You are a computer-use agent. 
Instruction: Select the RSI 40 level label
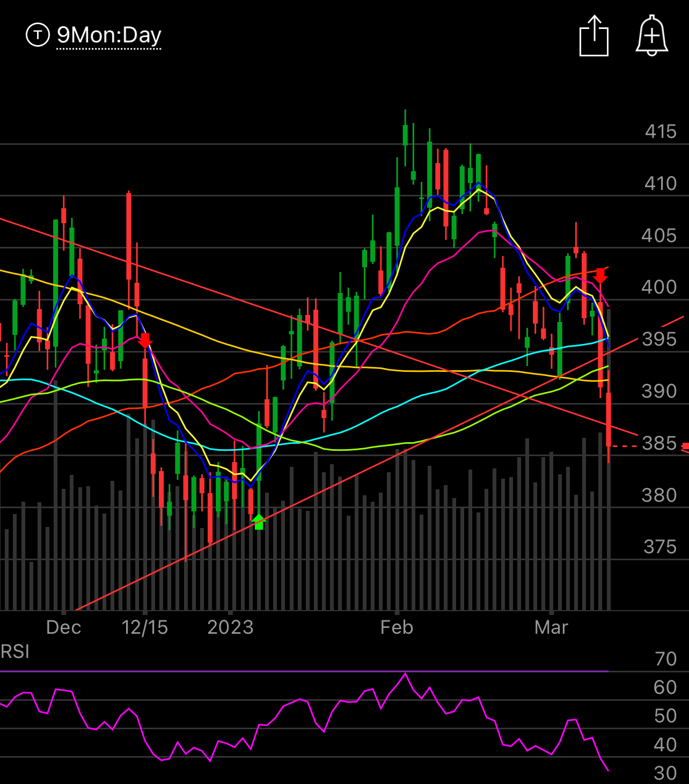pos(665,745)
